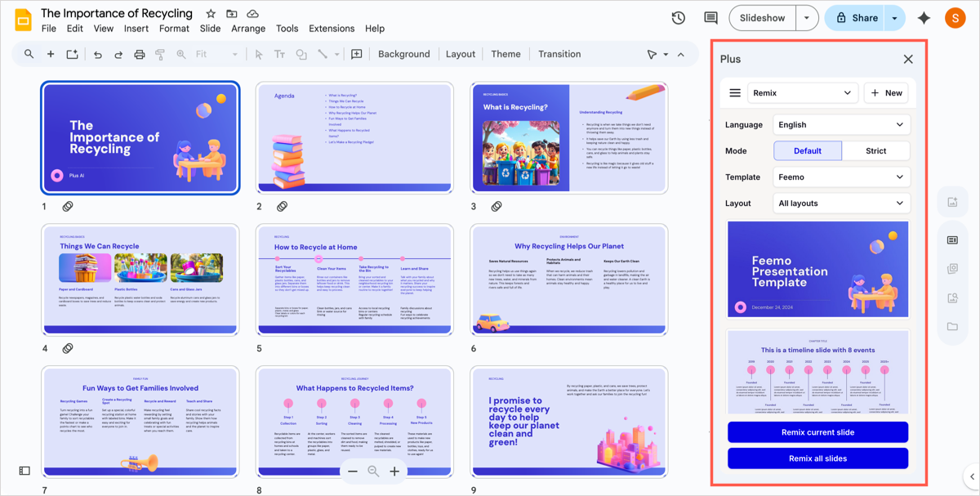Open the Language English dropdown
Image resolution: width=980 pixels, height=496 pixels.
841,124
